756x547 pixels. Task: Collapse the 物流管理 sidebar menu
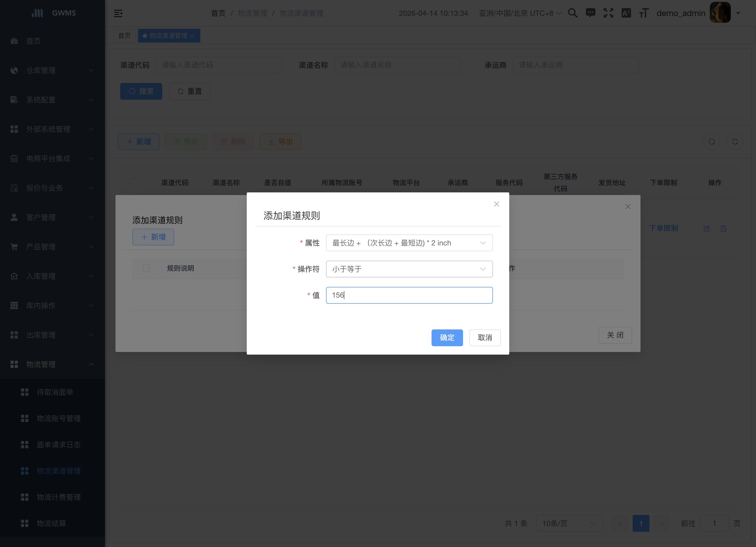[x=52, y=364]
